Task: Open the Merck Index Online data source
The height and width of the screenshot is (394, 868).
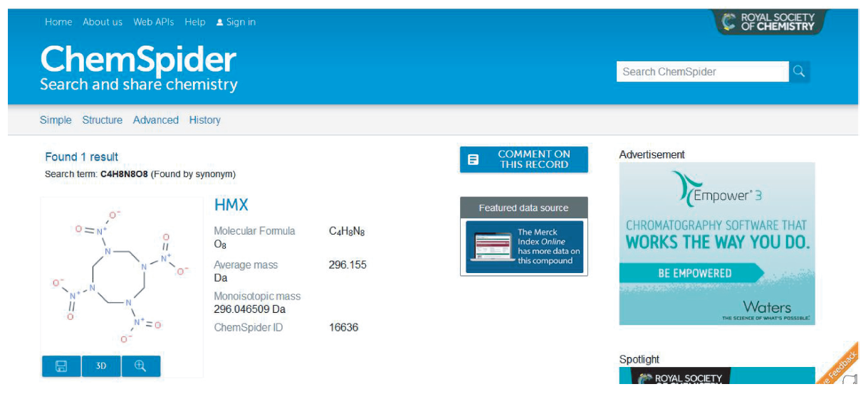Action: pyautogui.click(x=524, y=247)
